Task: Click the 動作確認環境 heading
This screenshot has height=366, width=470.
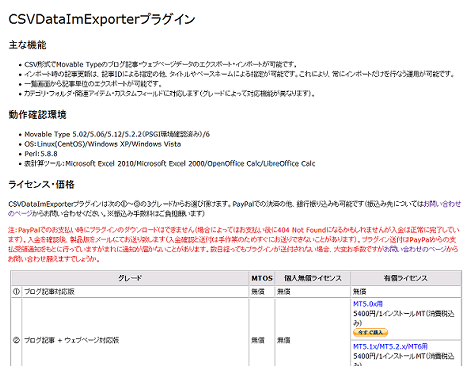Action: (x=37, y=115)
